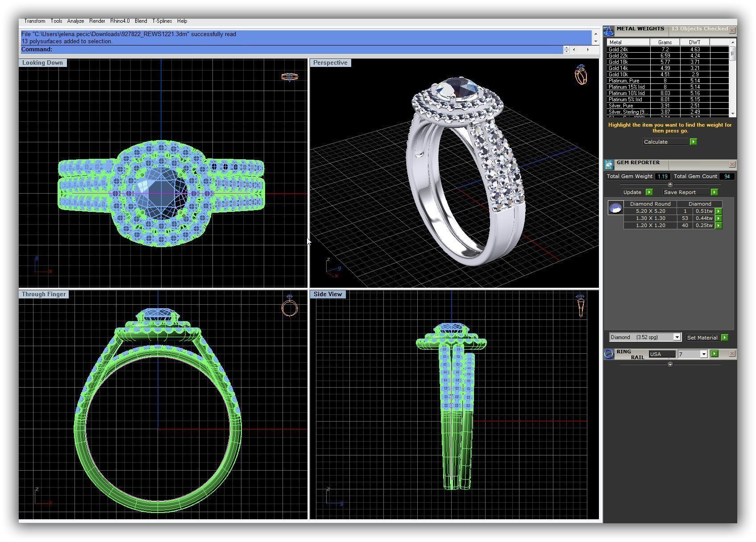Close the Metal Weights panel
The width and height of the screenshot is (756, 542).
tap(732, 31)
